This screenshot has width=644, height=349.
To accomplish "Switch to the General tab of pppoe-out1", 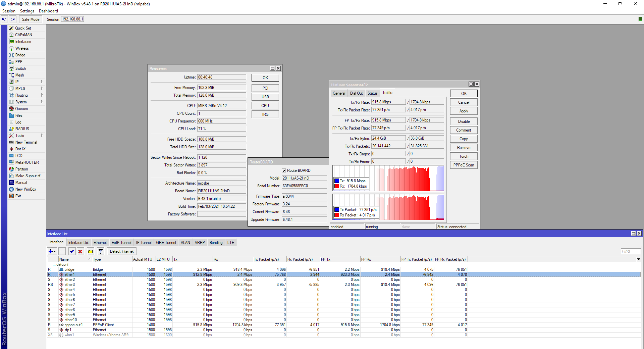I will coord(339,93).
